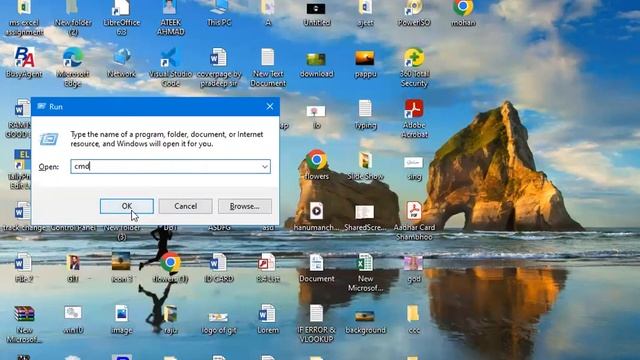Image resolution: width=640 pixels, height=360 pixels.
Task: Select the hanumanch... media file icon
Action: point(316,216)
